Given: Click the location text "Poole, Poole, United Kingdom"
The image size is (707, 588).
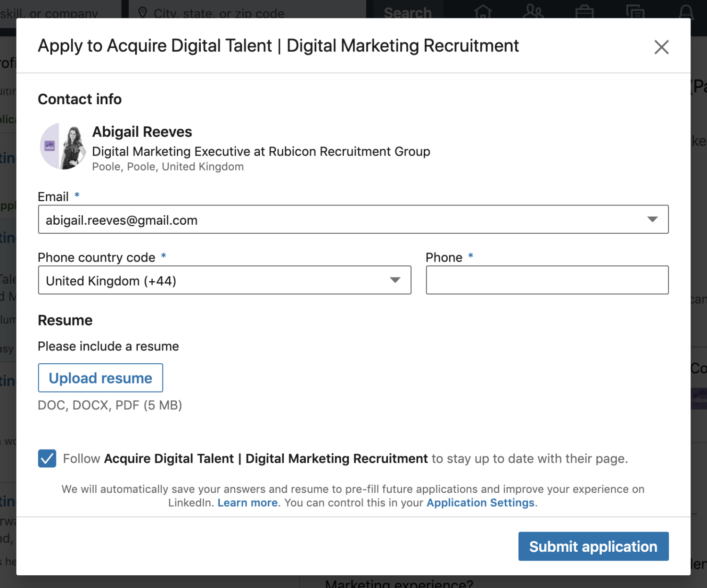Looking at the screenshot, I should [x=168, y=167].
